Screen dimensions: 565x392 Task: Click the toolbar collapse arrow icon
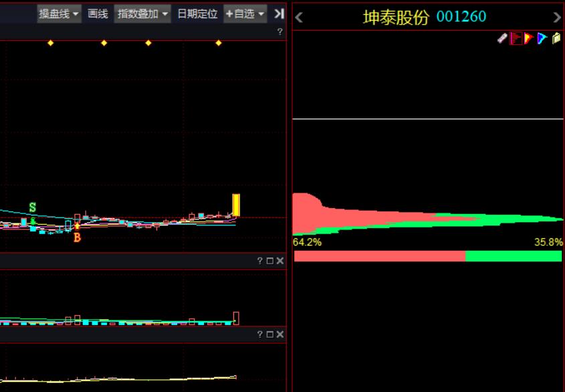click(x=280, y=13)
